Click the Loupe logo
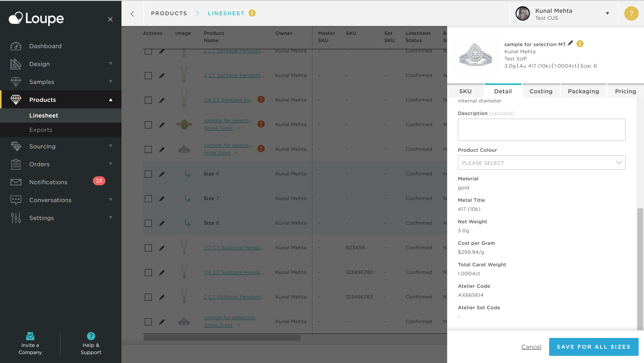Image resolution: width=644 pixels, height=363 pixels. (x=36, y=19)
